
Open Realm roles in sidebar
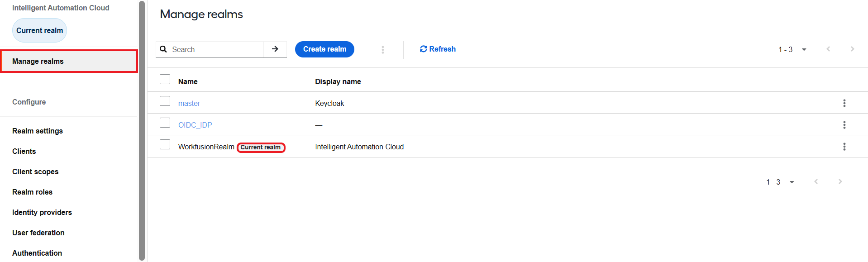click(32, 192)
